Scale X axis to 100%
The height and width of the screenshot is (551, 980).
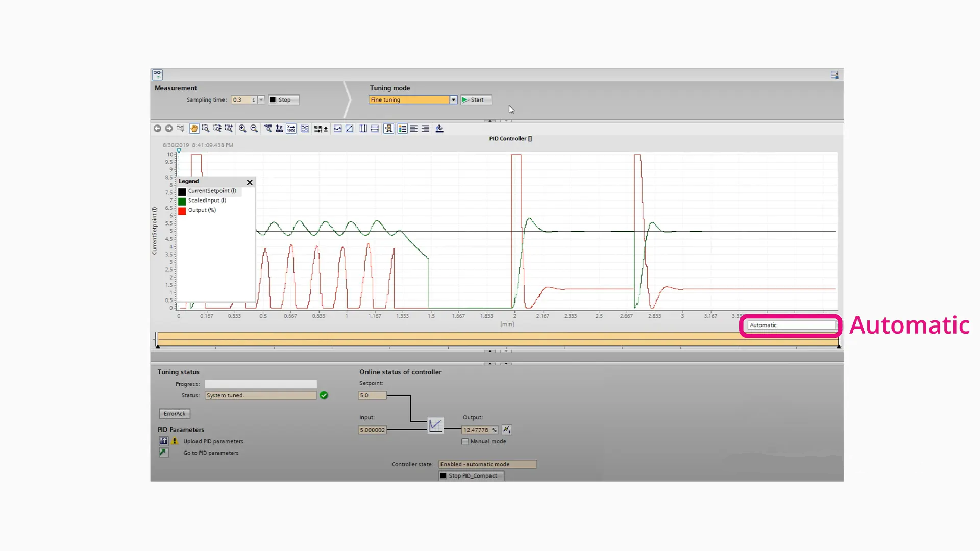click(291, 129)
